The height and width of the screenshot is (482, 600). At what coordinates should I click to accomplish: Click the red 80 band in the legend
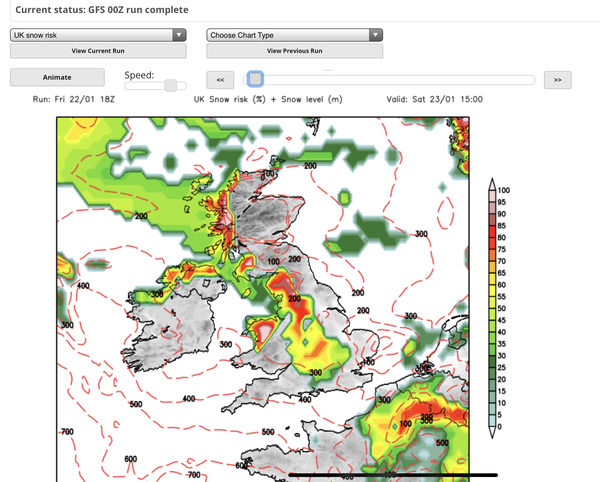[491, 237]
